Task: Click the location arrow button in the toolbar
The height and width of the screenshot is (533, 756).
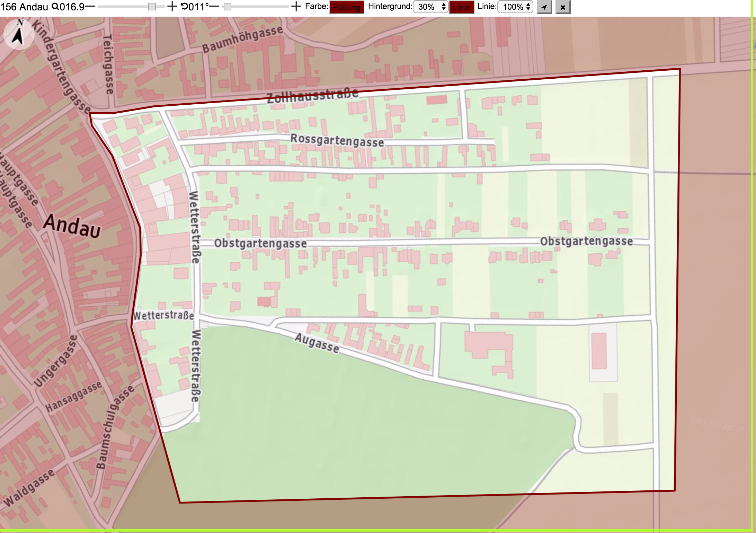Action: [544, 7]
